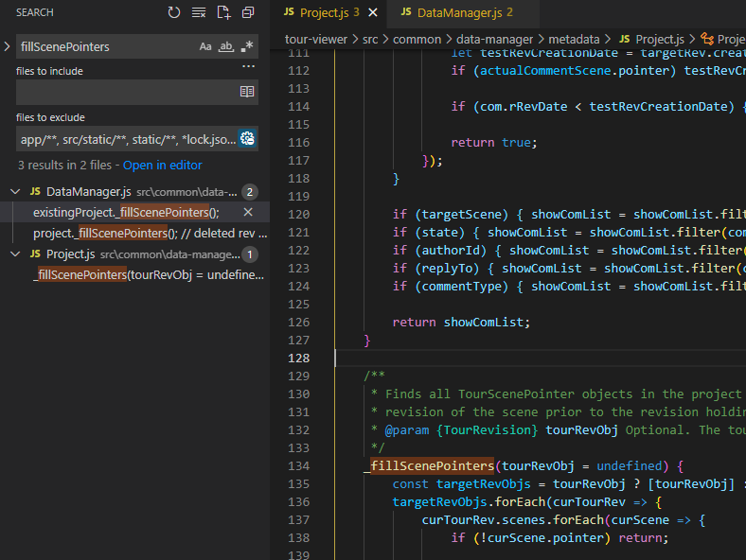Expand the replace field chevron
The width and height of the screenshot is (746, 560).
click(x=8, y=46)
